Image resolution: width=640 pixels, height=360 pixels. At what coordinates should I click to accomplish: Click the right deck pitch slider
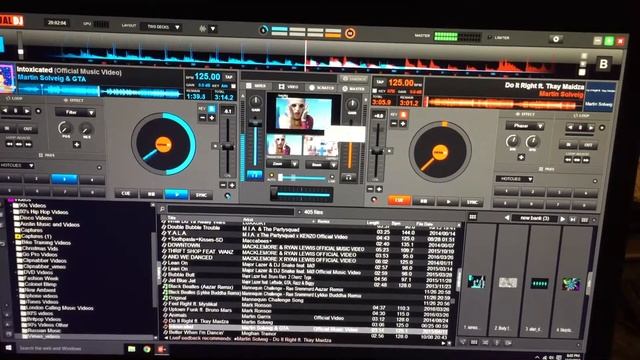pyautogui.click(x=377, y=151)
